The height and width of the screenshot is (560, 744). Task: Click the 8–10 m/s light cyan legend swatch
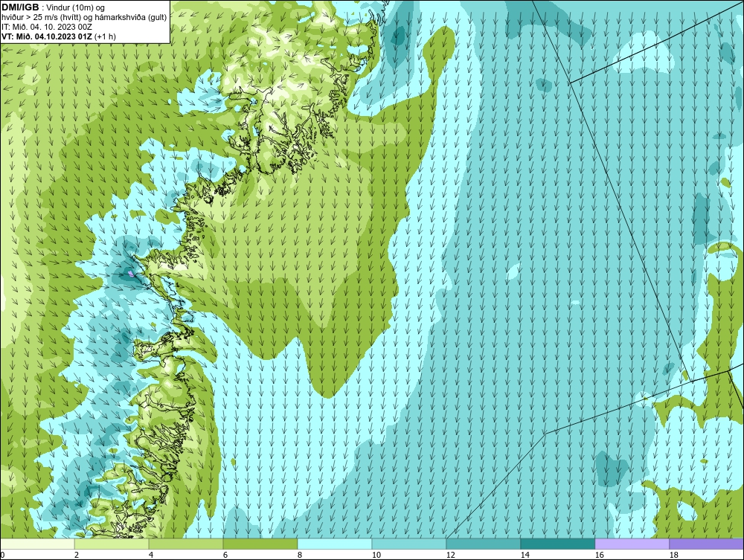pyautogui.click(x=335, y=544)
